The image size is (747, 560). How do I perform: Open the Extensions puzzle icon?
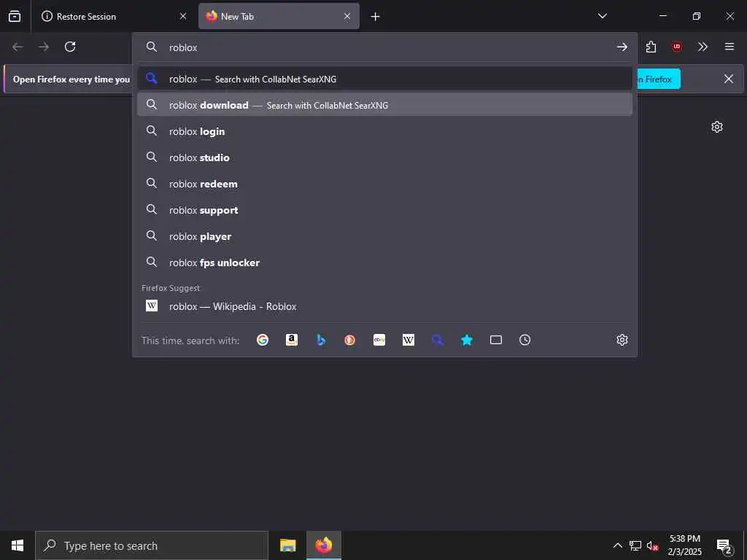pyautogui.click(x=651, y=47)
